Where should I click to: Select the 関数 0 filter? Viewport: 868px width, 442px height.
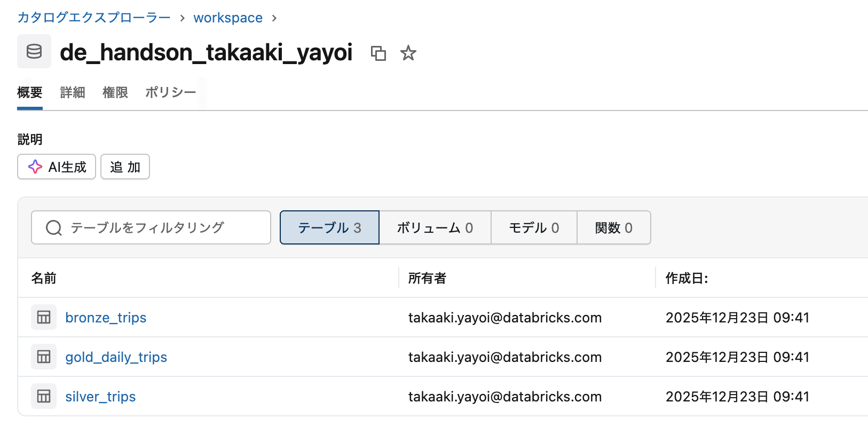613,227
